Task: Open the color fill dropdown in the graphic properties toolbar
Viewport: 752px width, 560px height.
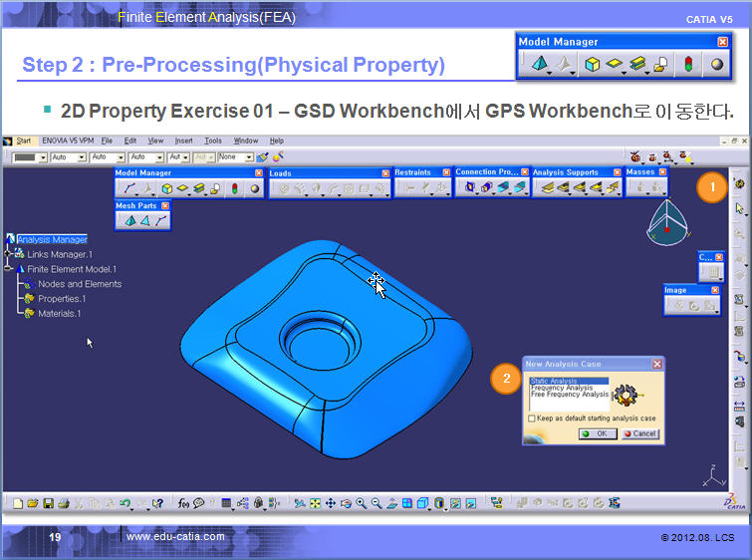Action: tap(43, 157)
